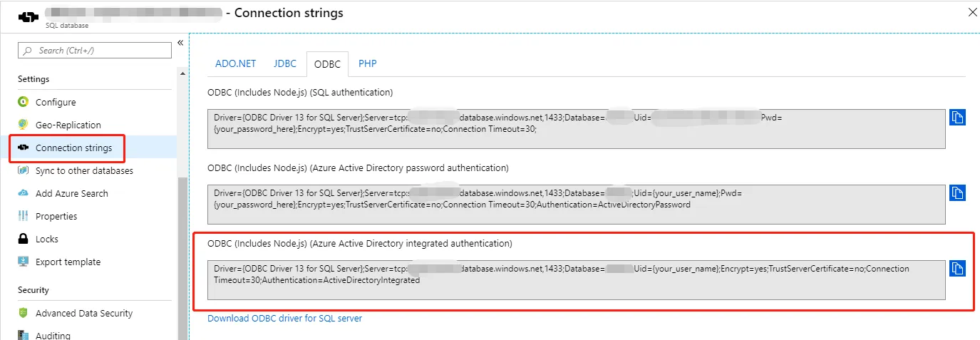Close the Connection strings blade

(x=972, y=12)
